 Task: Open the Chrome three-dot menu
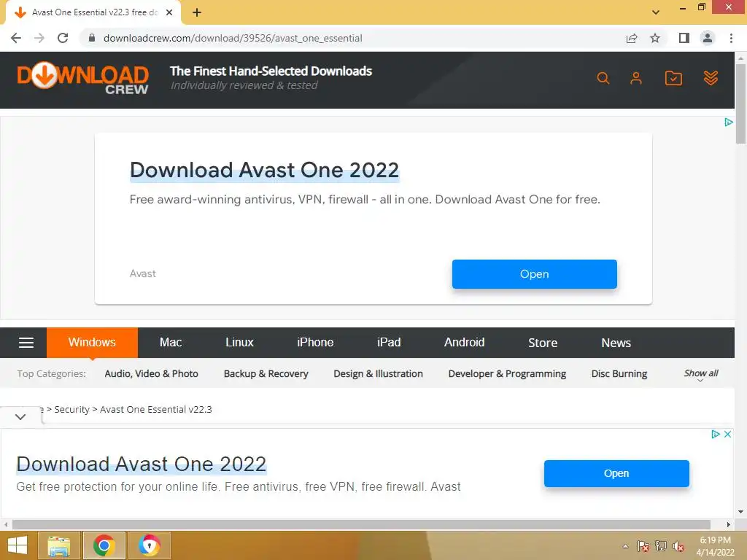[731, 38]
